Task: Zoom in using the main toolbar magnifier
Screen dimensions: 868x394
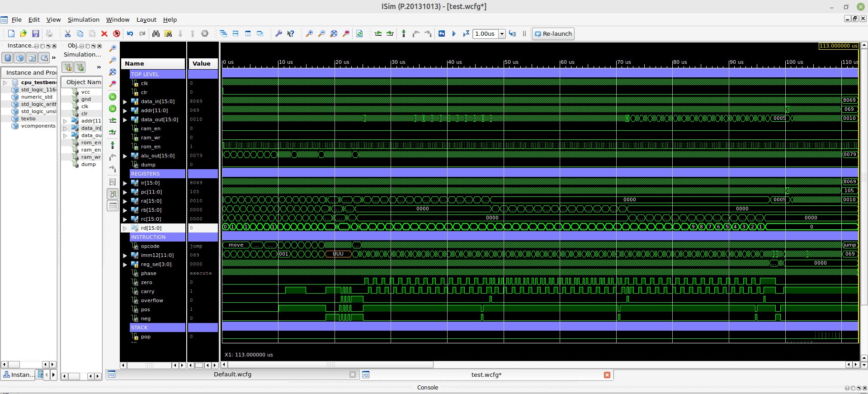Action: click(309, 33)
